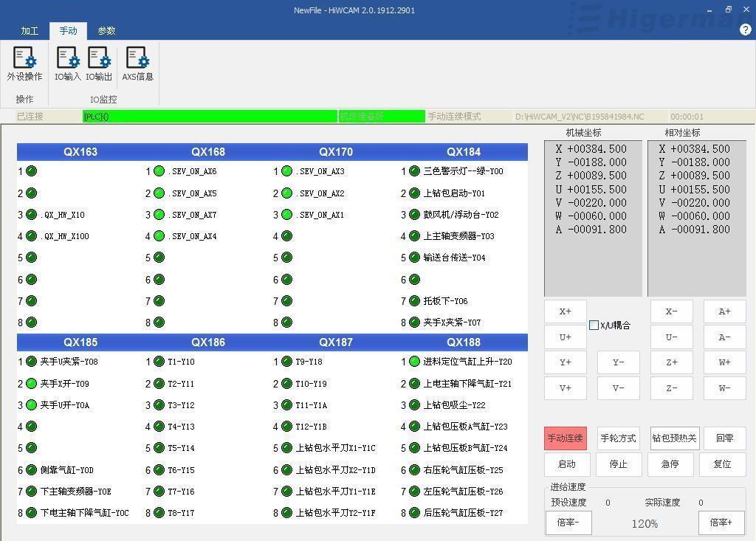The height and width of the screenshot is (541, 756).
Task: Jog the A- axis button
Action: (724, 337)
